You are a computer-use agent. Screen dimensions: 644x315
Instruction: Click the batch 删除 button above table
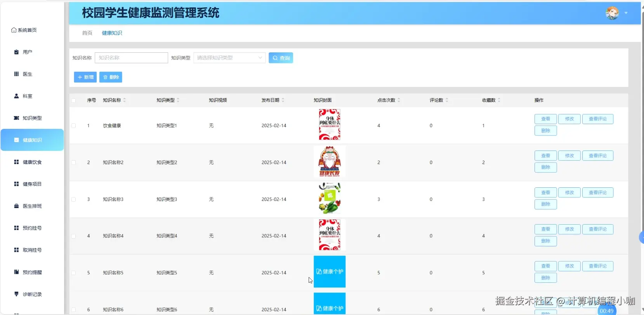tap(111, 77)
